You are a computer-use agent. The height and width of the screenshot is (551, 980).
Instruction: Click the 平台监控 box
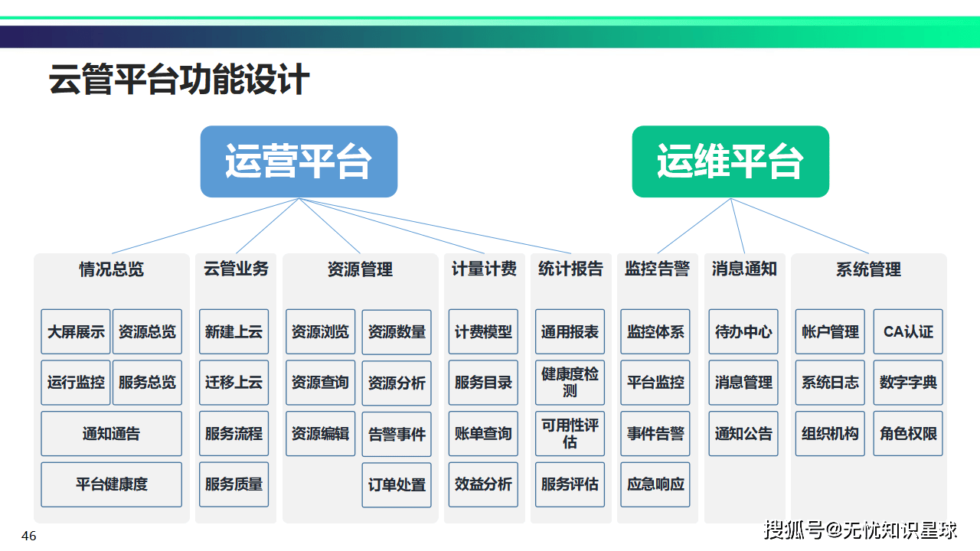pyautogui.click(x=655, y=383)
